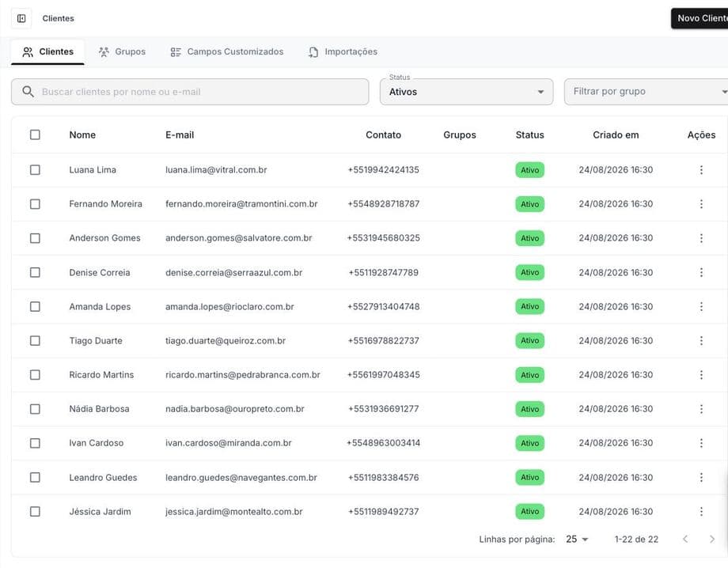
Task: Open actions menu for Tiago Duarte
Action: 701,341
